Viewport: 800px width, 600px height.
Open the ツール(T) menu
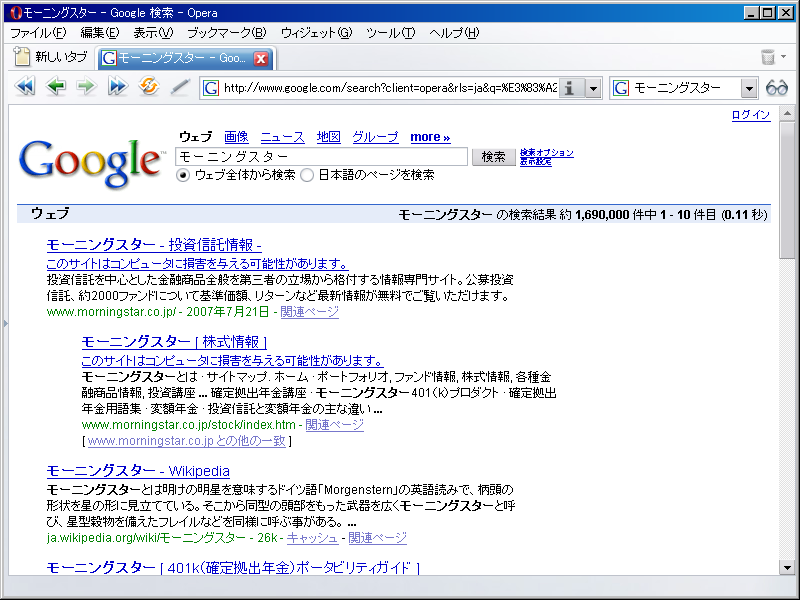tap(390, 33)
